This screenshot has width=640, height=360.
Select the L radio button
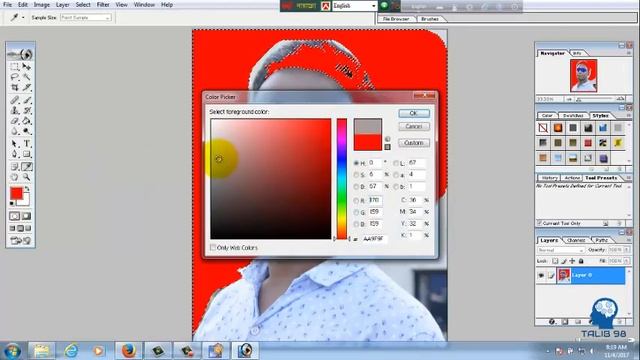[x=396, y=163]
